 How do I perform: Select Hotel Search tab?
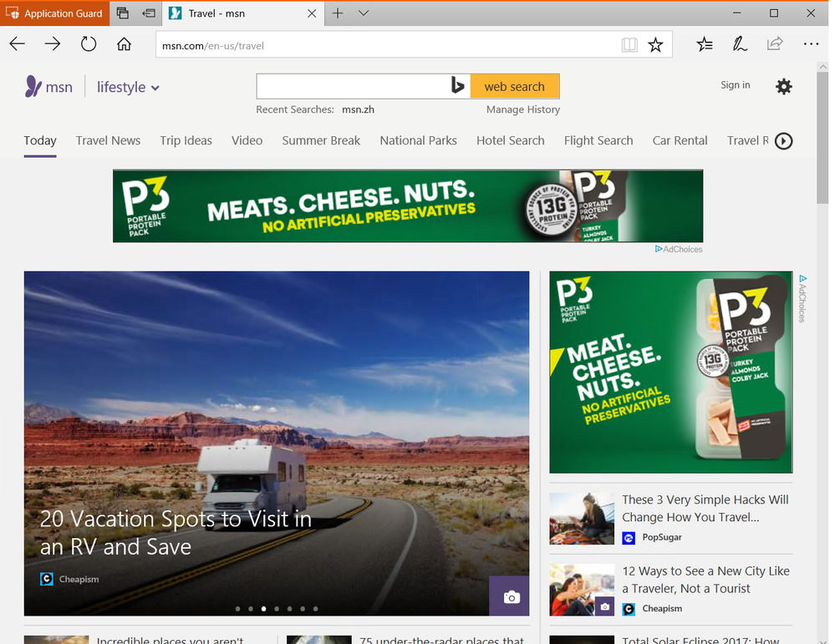(510, 140)
